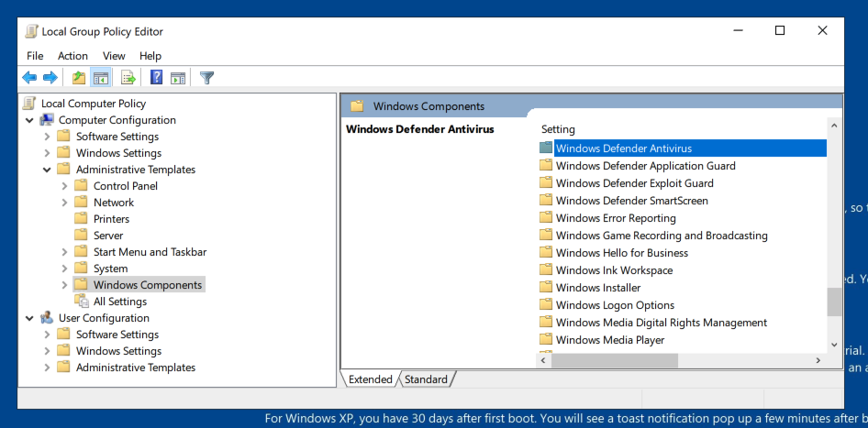868x428 pixels.
Task: Select Software Settings under User Configuration
Action: click(117, 335)
